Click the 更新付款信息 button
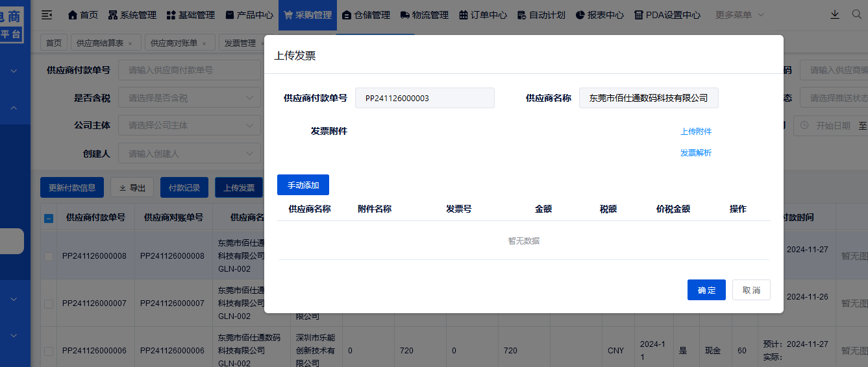 click(x=72, y=187)
